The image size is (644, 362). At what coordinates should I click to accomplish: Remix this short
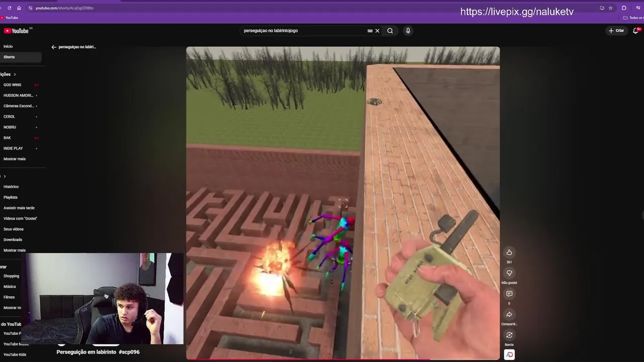509,335
